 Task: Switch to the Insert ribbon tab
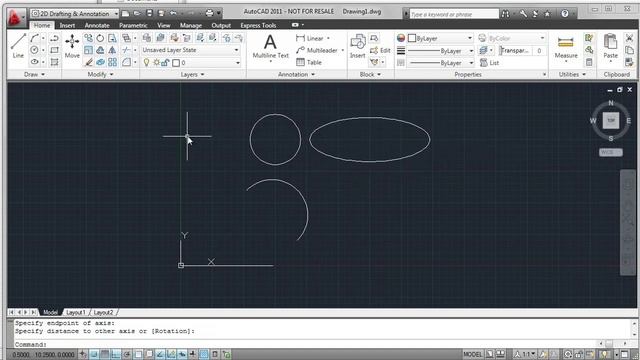tap(67, 25)
